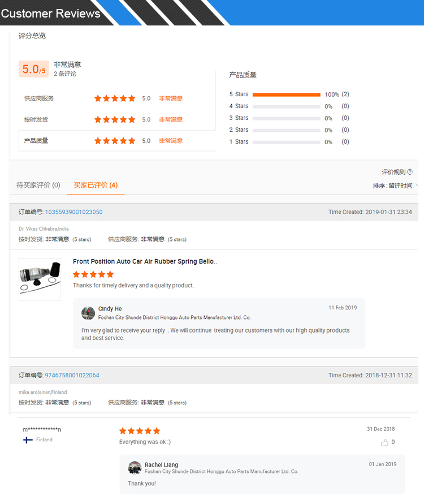Image resolution: width=424 pixels, height=504 pixels.
Task: Open order number 9746758001022064 link
Action: point(72,376)
